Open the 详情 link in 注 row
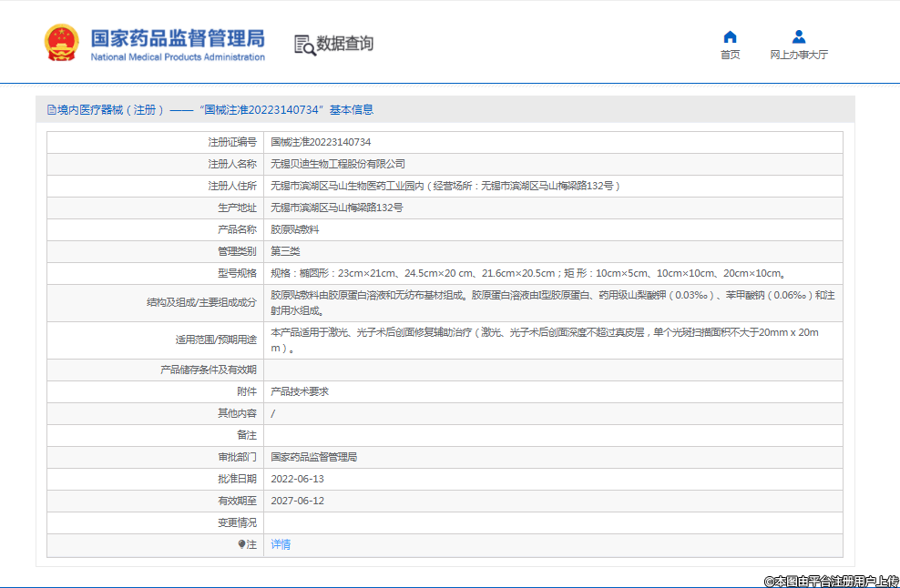Viewport: 900px width, 588px height. coord(281,544)
